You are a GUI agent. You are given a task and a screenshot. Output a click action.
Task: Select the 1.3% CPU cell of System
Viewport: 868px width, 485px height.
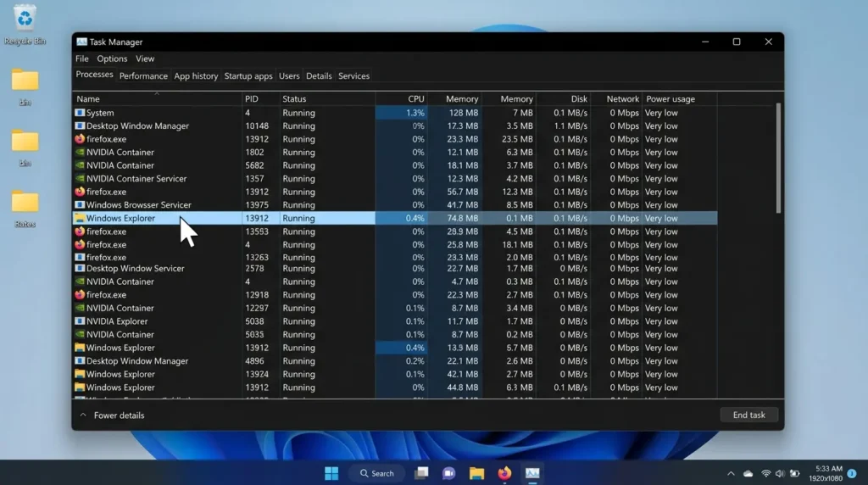(x=401, y=113)
